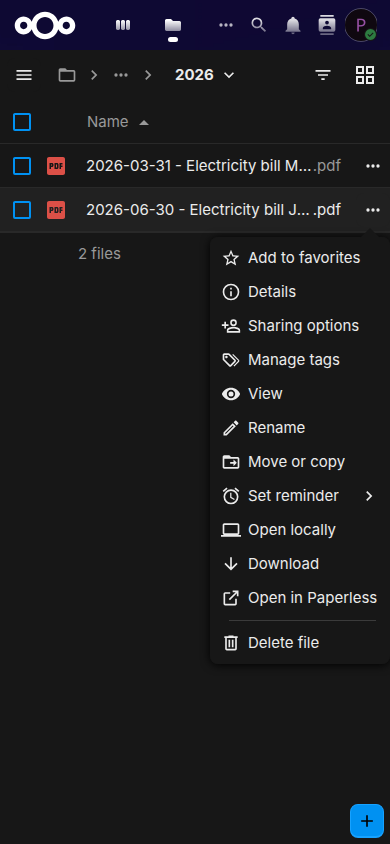Screen dimensions: 390x844
Task: Open PDF icon of 2026-06-30 bill
Action: click(56, 210)
